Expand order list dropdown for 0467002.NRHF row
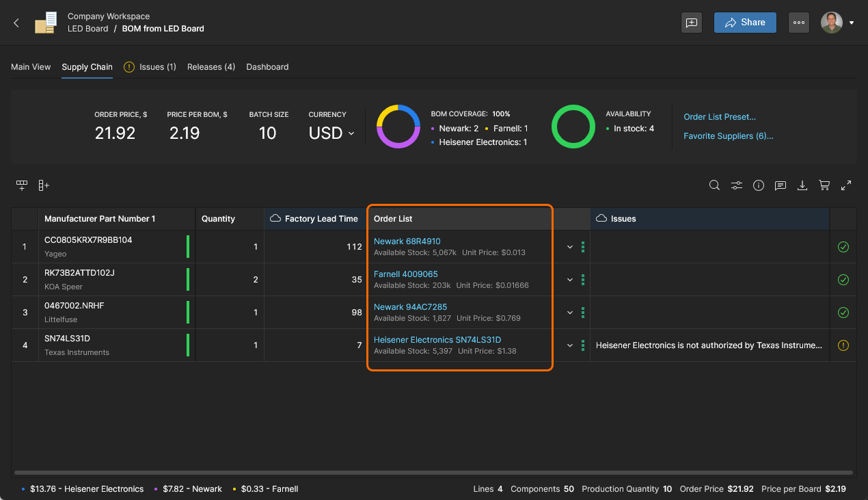 pos(570,313)
